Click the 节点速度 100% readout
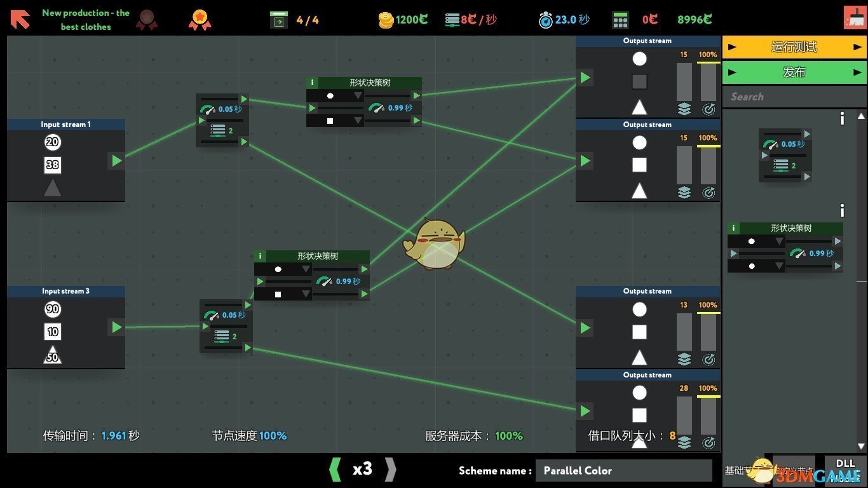 point(249,436)
